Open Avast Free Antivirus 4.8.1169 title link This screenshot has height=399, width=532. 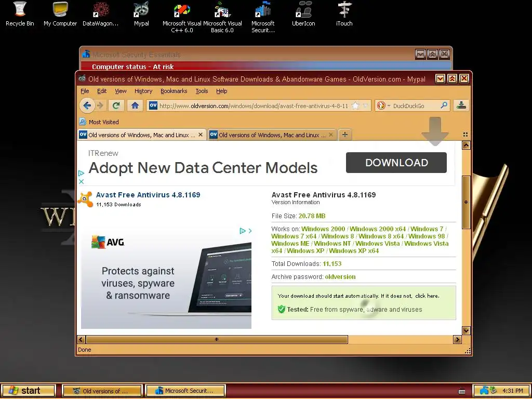click(x=148, y=195)
